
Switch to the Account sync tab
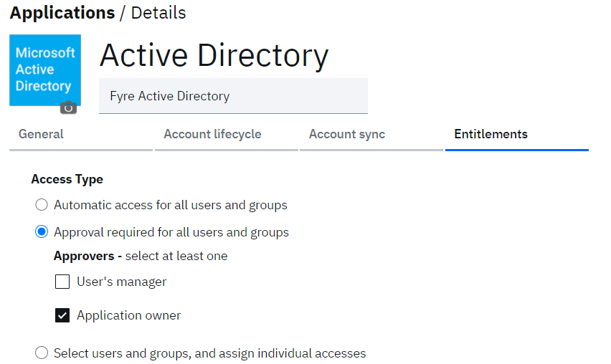click(371, 134)
